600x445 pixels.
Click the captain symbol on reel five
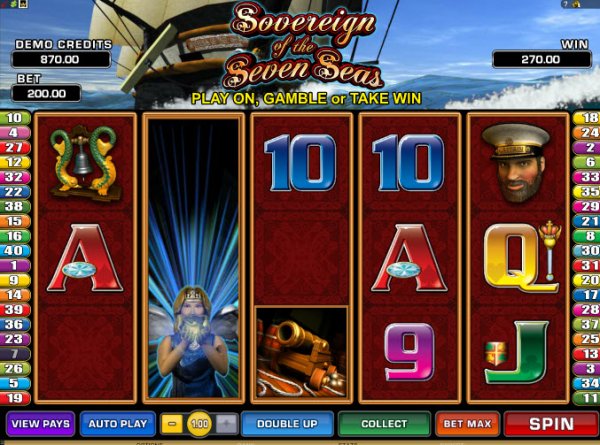pyautogui.click(x=517, y=162)
